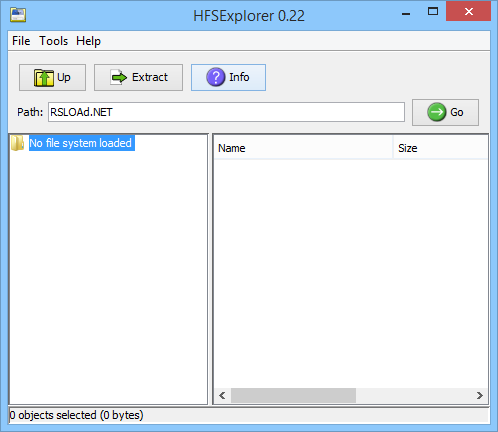Viewport: 498px width, 432px height.
Task: Click '0 objects selected (0 bytes)' status text
Action: click(x=76, y=415)
